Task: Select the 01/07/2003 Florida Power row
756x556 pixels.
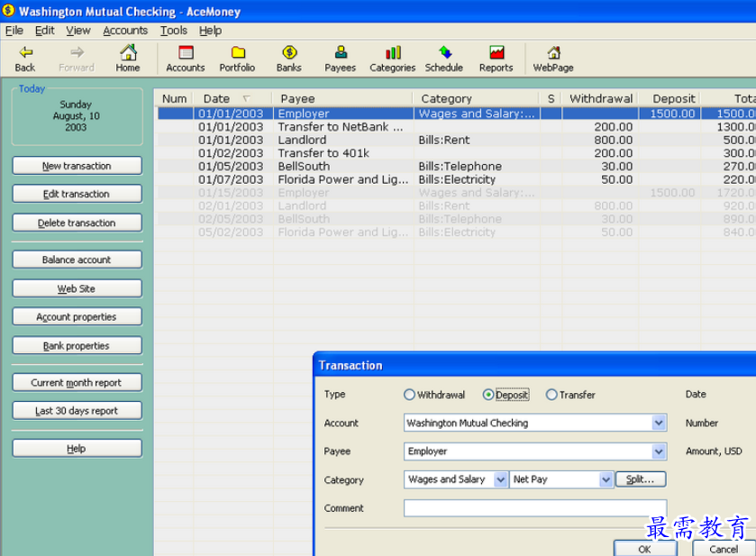Action: click(456, 179)
